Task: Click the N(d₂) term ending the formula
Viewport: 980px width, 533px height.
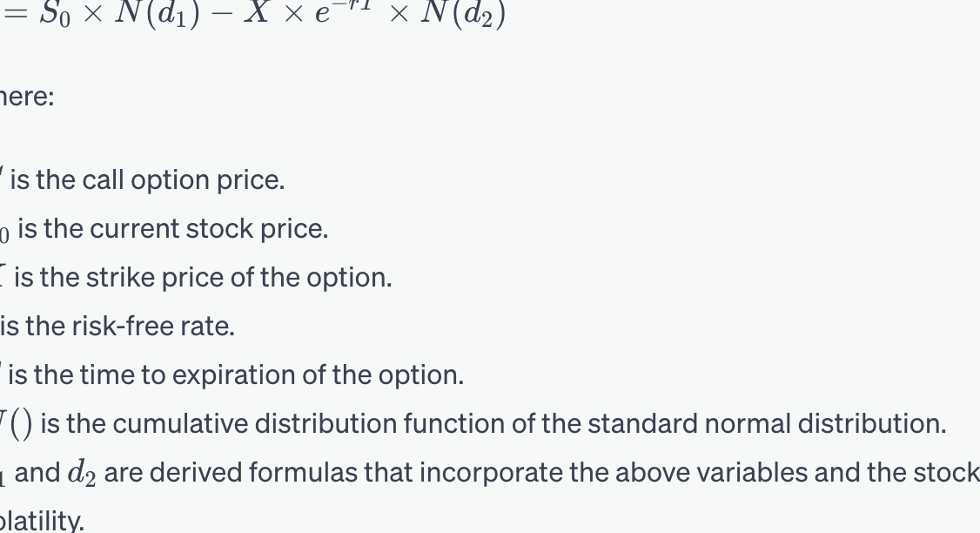Action: 463,14
